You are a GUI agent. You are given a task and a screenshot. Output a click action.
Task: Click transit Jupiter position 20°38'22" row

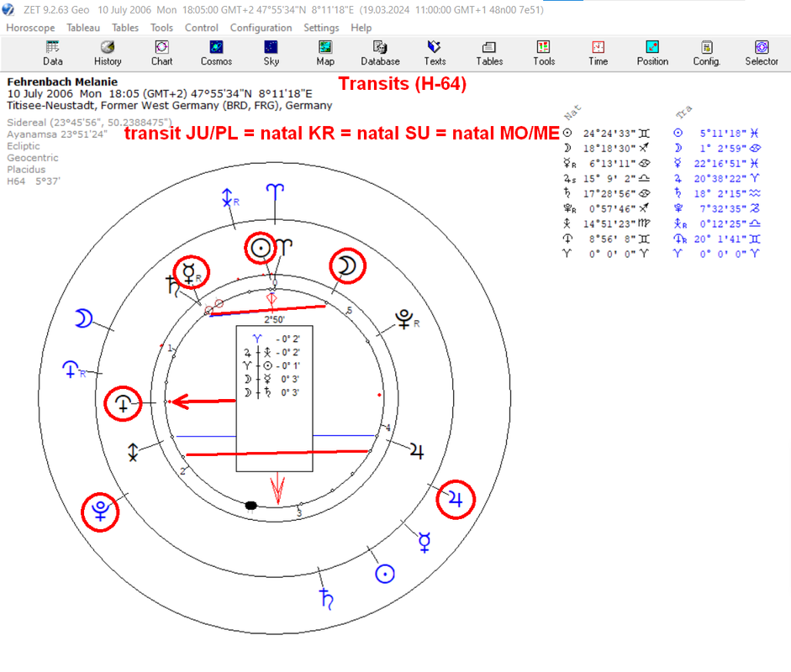point(717,178)
